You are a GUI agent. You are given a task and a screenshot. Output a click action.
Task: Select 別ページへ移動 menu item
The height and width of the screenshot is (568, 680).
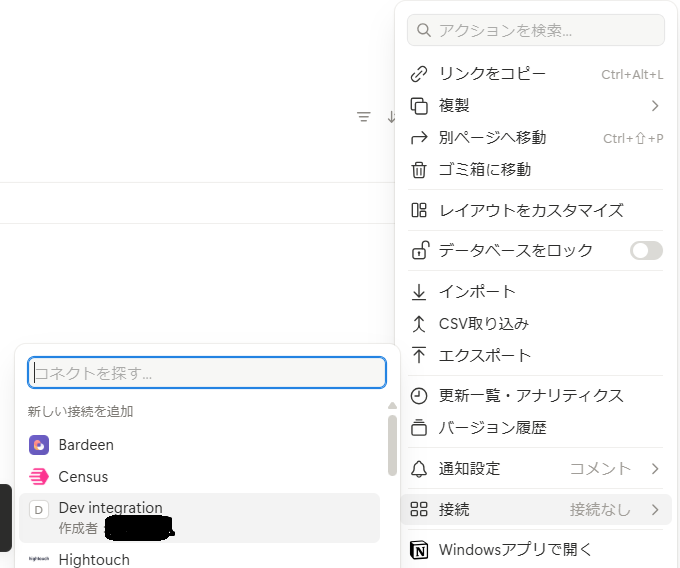coord(492,138)
